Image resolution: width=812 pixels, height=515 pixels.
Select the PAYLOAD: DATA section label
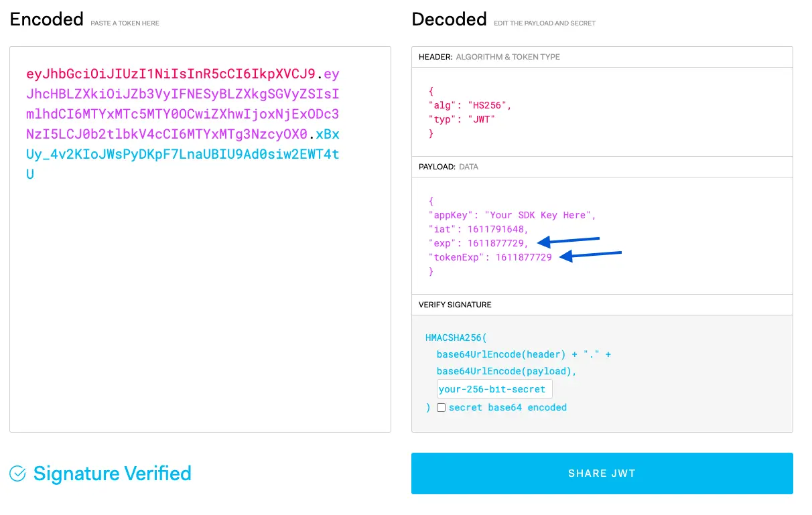click(450, 167)
